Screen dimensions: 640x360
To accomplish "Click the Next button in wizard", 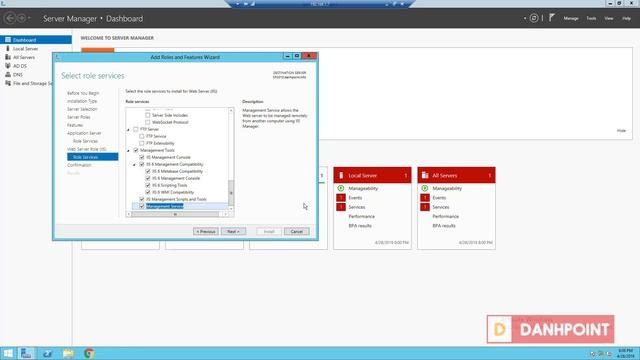I will (233, 231).
